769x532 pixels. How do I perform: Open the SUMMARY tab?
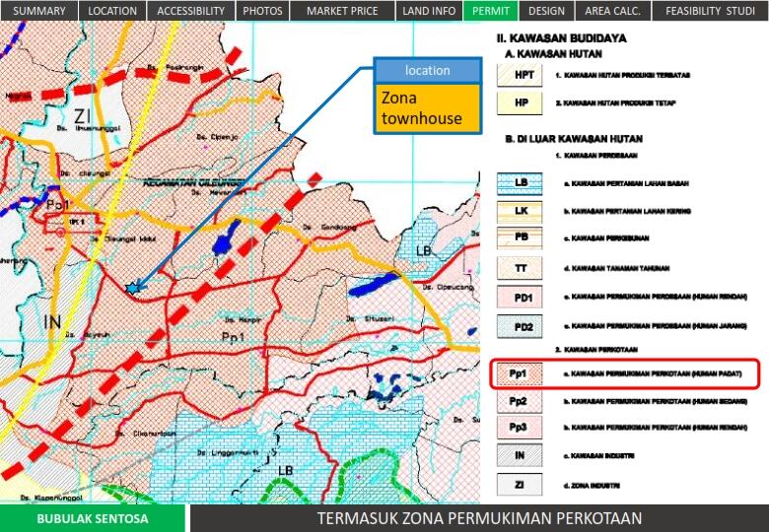38,10
